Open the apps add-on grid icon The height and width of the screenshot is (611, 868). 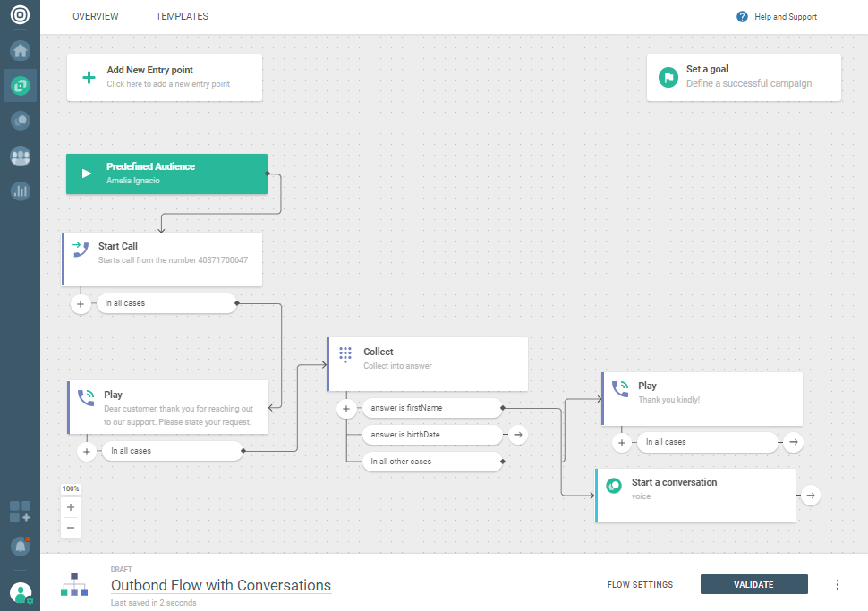tap(20, 512)
